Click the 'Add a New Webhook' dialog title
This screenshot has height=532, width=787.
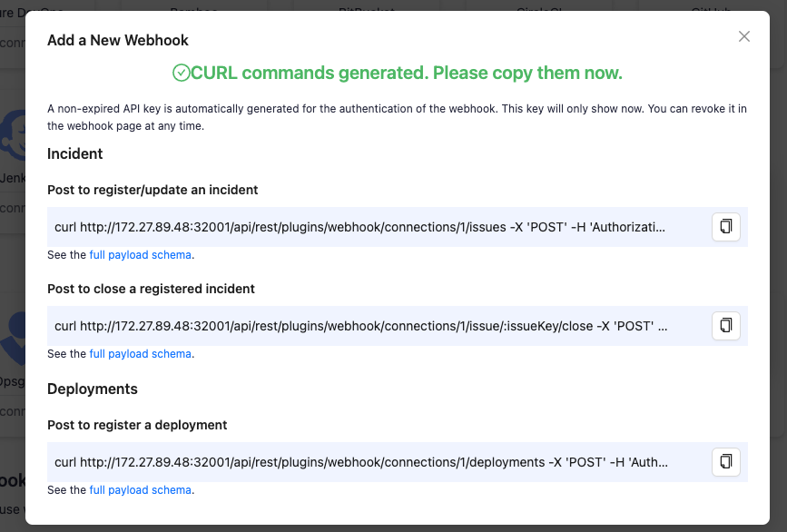pos(118,40)
